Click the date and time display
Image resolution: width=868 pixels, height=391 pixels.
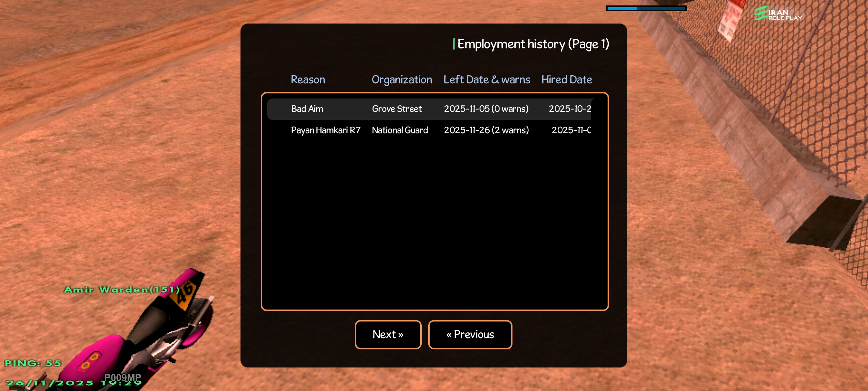click(x=72, y=383)
